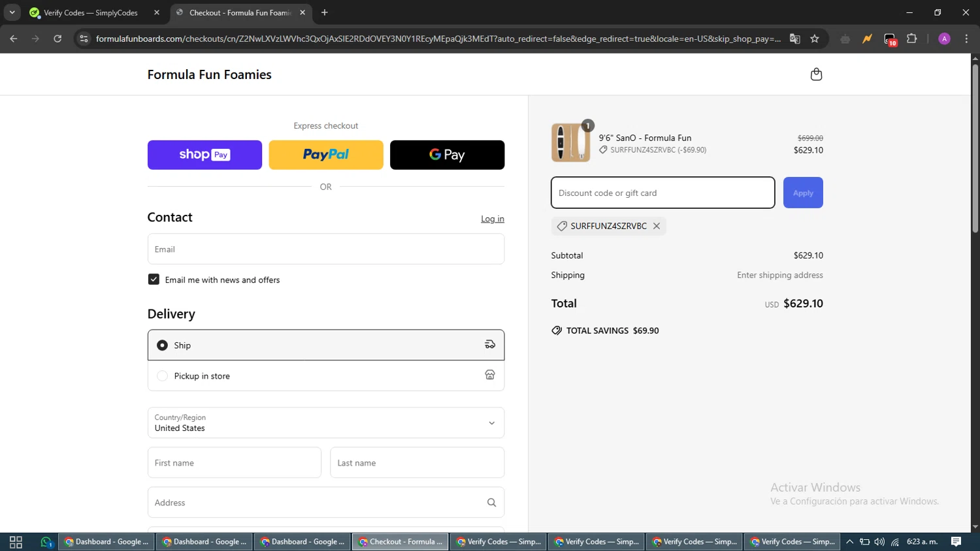Open the WhatsApp taskbar icon
The image size is (980, 551).
click(46, 542)
